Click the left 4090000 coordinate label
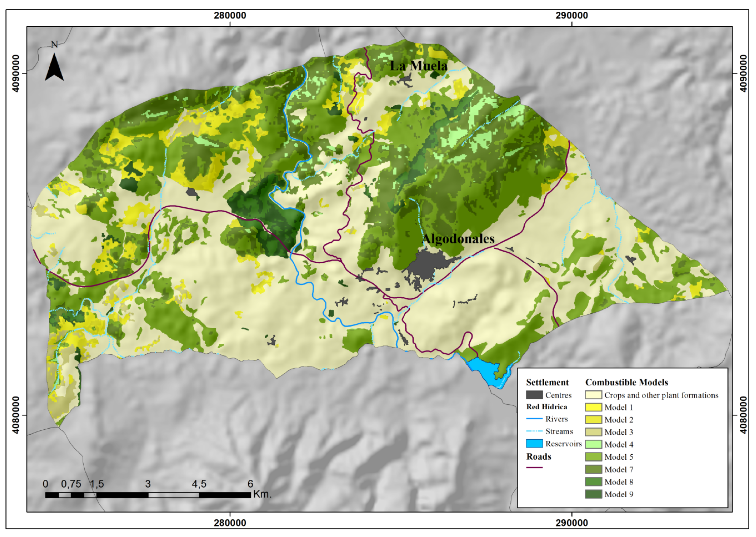756x537 pixels. [x=16, y=73]
